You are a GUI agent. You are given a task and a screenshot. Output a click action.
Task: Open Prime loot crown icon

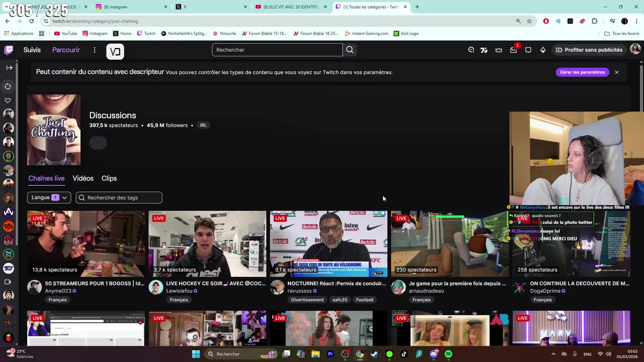pos(499,50)
